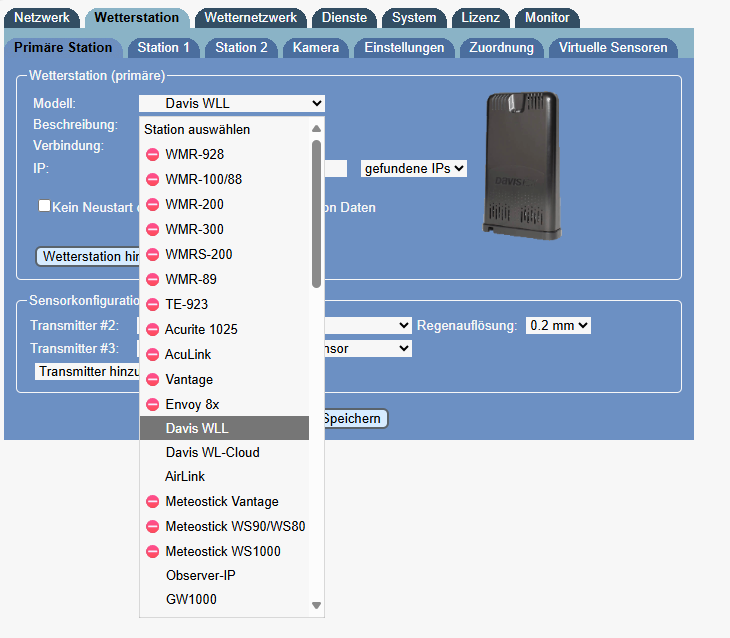Viewport: 730px width, 638px height.
Task: Select Observer-IP from the station list
Action: pos(224,576)
